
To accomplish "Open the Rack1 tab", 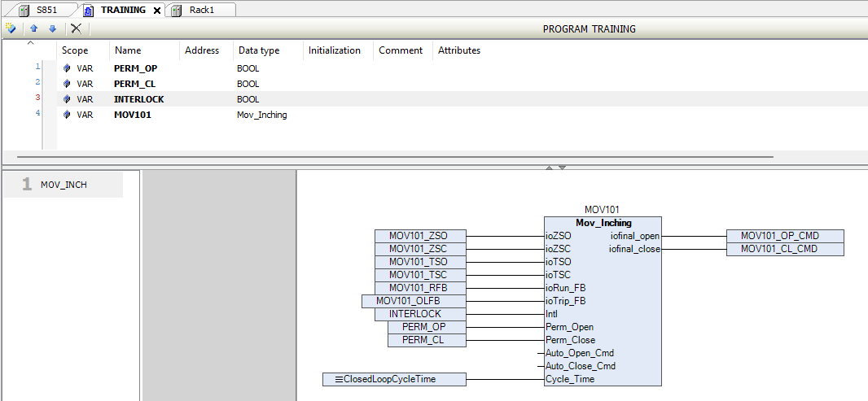I will [x=201, y=10].
